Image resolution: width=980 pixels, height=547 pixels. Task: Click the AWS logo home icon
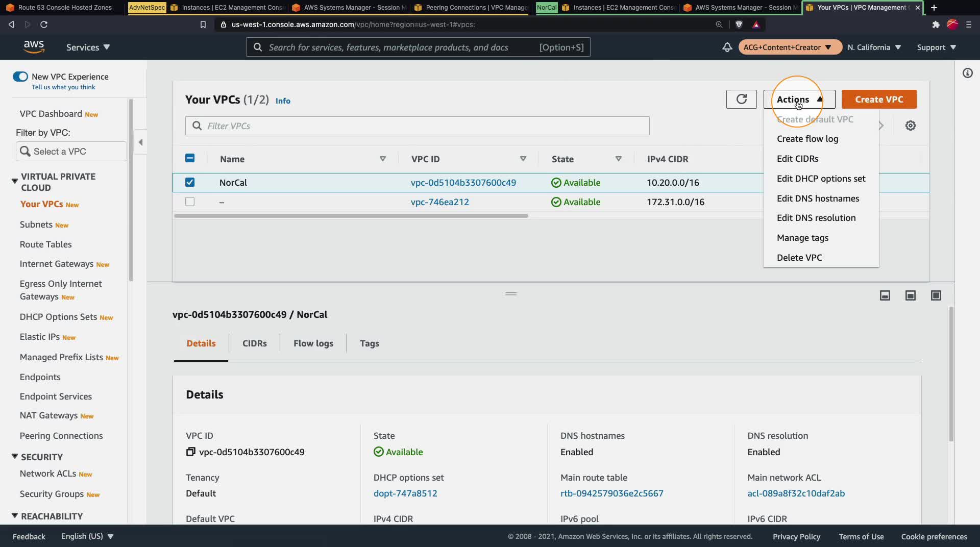pos(34,47)
